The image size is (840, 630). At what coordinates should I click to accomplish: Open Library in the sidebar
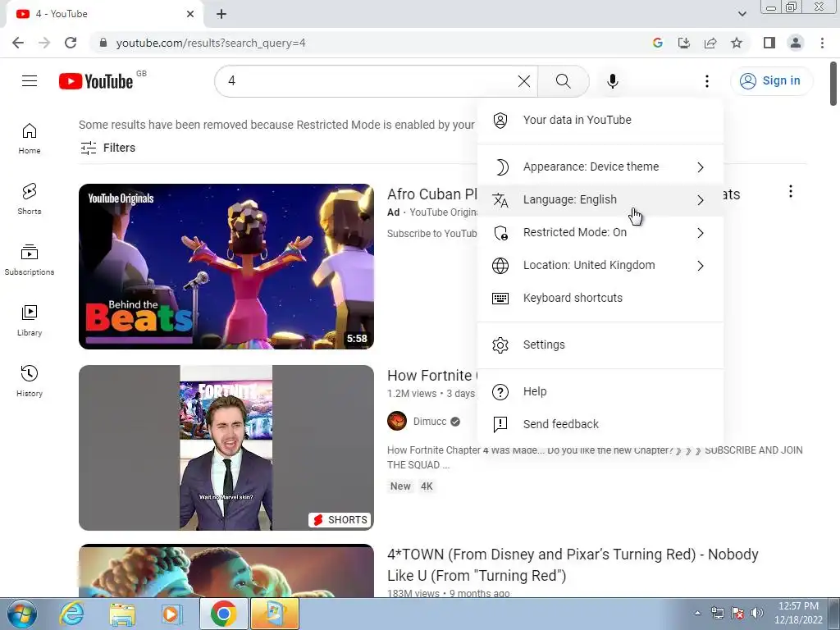[x=30, y=321]
